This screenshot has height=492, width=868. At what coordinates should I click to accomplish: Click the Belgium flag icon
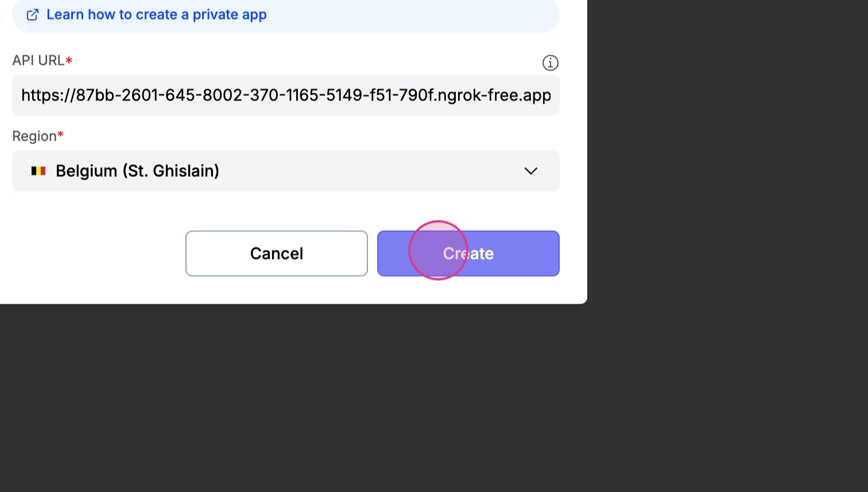pos(38,171)
